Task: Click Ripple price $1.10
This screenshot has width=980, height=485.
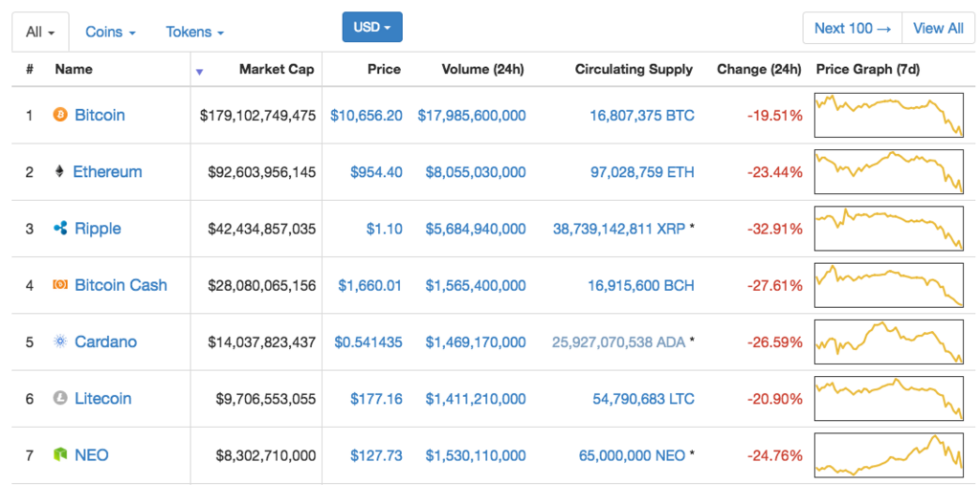Action: point(385,230)
